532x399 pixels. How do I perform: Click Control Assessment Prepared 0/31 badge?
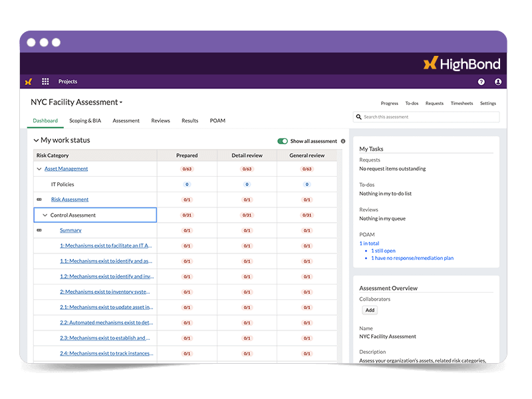(x=187, y=215)
